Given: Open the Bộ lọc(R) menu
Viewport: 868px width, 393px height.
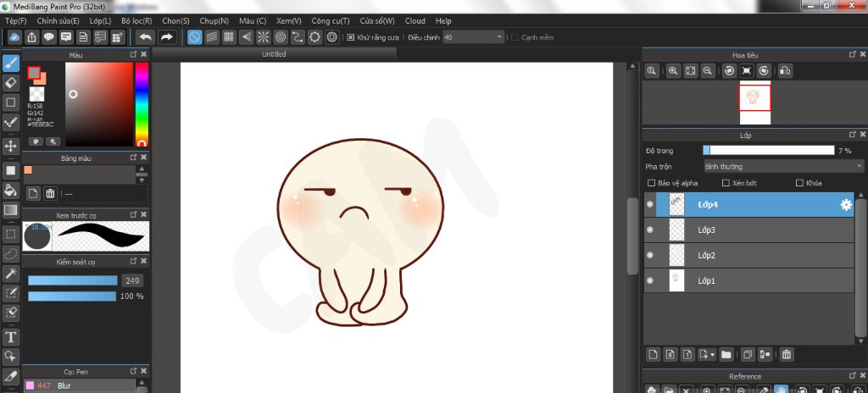Looking at the screenshot, I should [136, 21].
